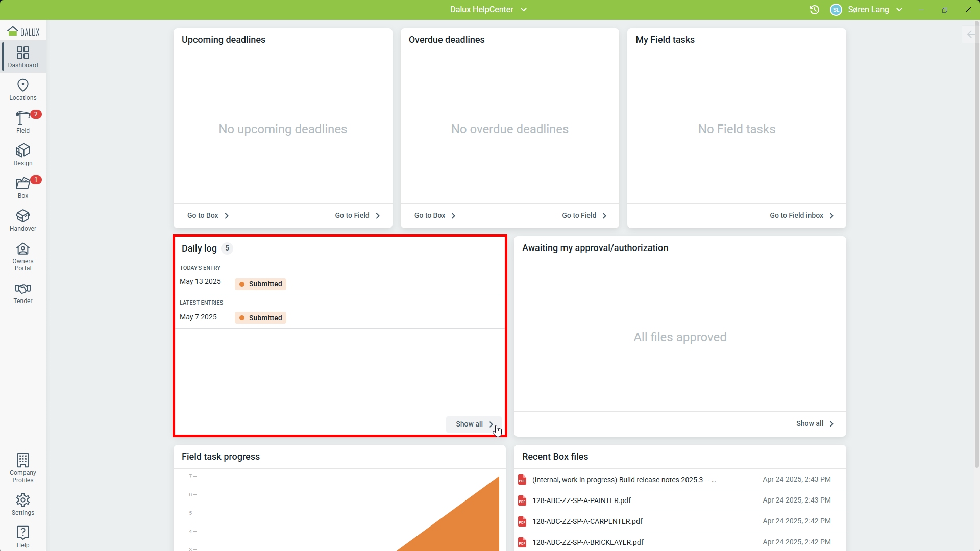Collapse the right panel arrow
980x551 pixels.
click(x=970, y=34)
